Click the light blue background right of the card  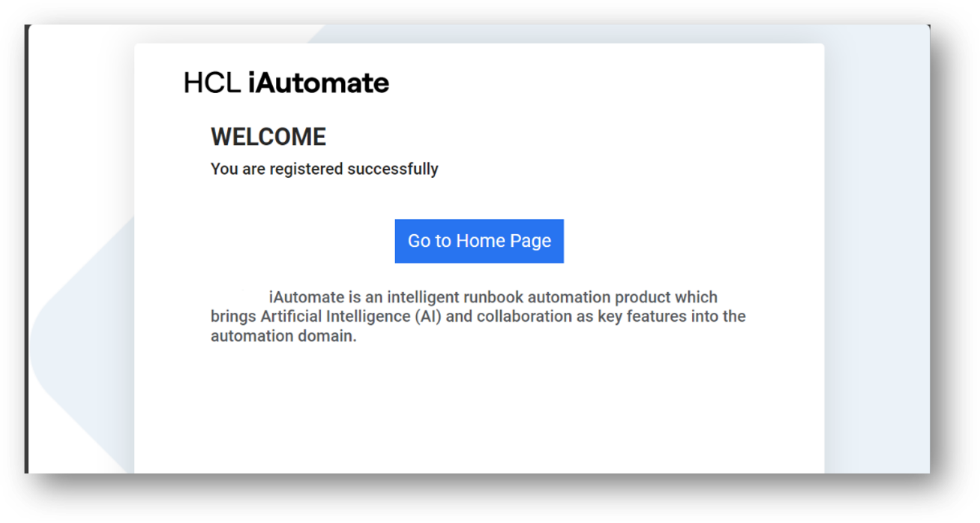tap(877, 263)
